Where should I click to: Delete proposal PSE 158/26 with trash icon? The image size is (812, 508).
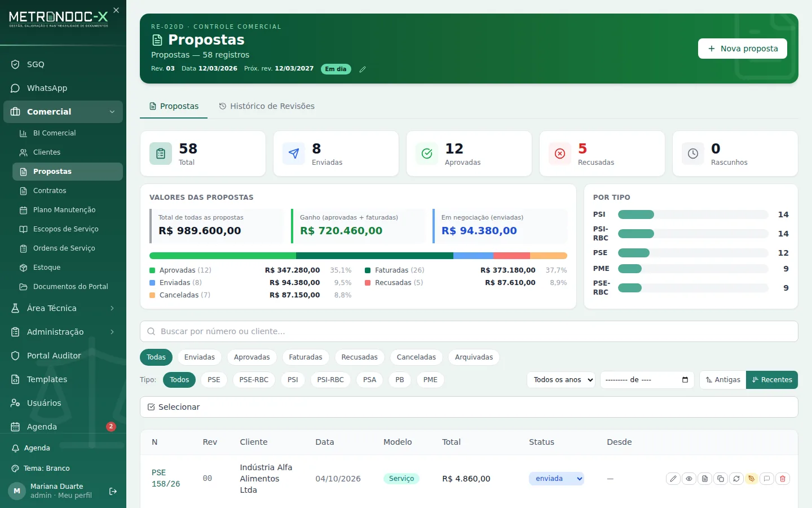tap(783, 479)
